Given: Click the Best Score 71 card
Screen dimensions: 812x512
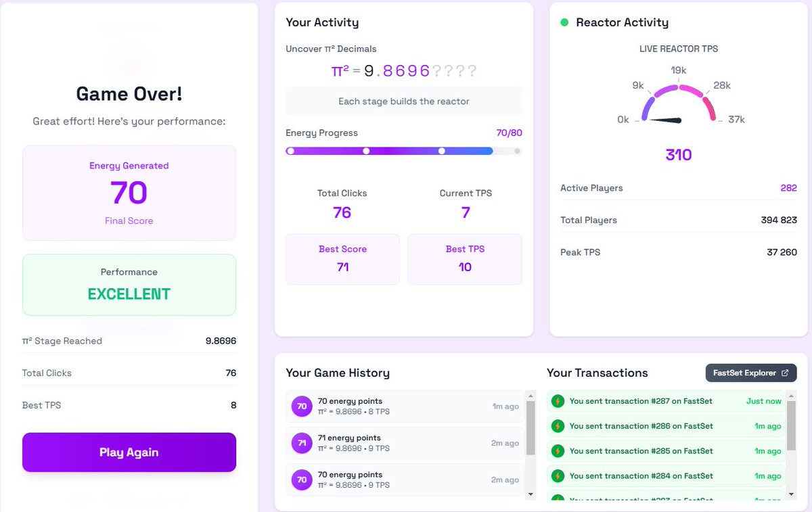Looking at the screenshot, I should pos(342,259).
